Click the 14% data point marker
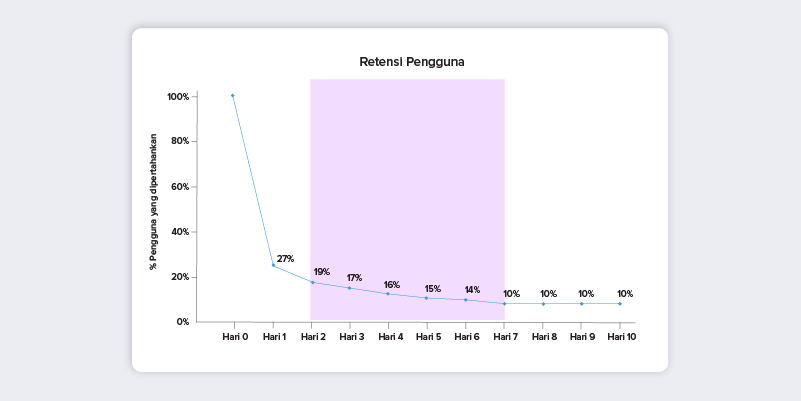This screenshot has height=401, width=801. (x=465, y=300)
